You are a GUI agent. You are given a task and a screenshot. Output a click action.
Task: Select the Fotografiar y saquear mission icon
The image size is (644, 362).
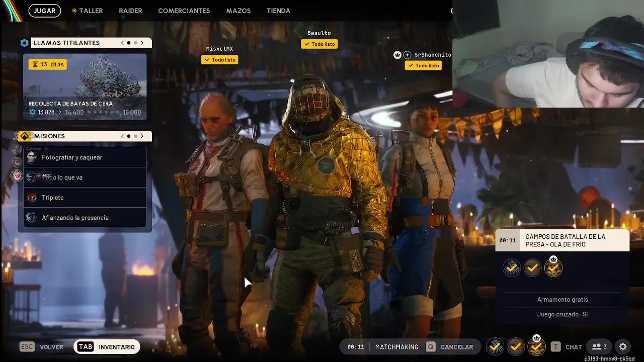pos(31,157)
